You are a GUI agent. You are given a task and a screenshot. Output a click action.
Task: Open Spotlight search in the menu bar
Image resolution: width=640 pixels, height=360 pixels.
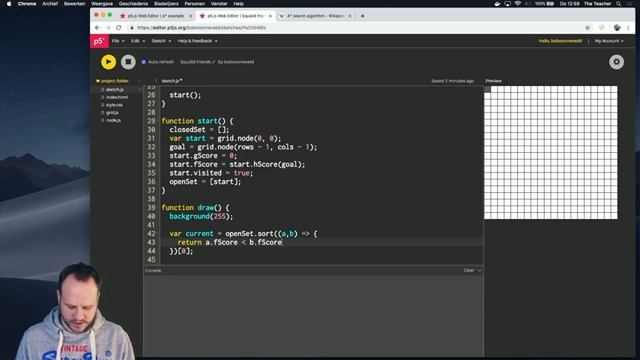[x=618, y=4]
